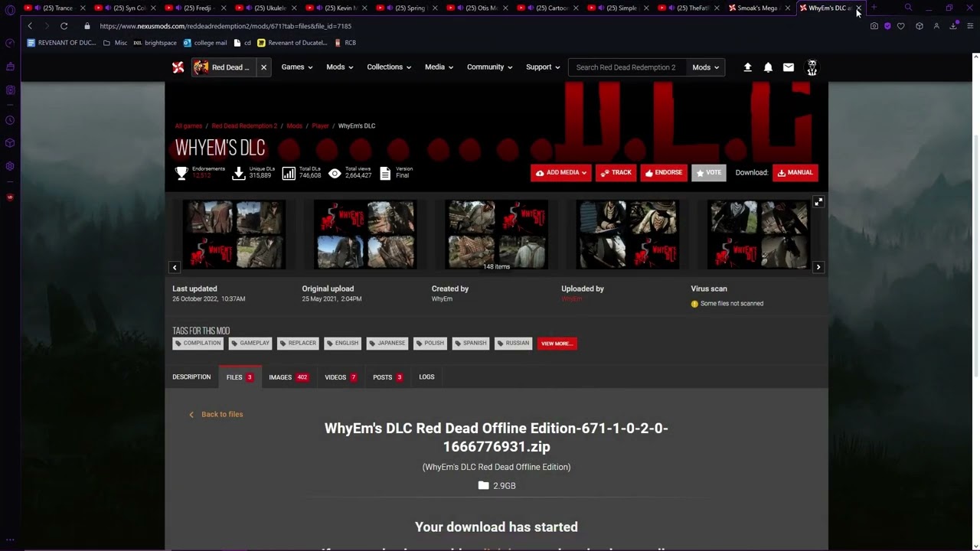
Task: Select the Files tab
Action: [240, 377]
